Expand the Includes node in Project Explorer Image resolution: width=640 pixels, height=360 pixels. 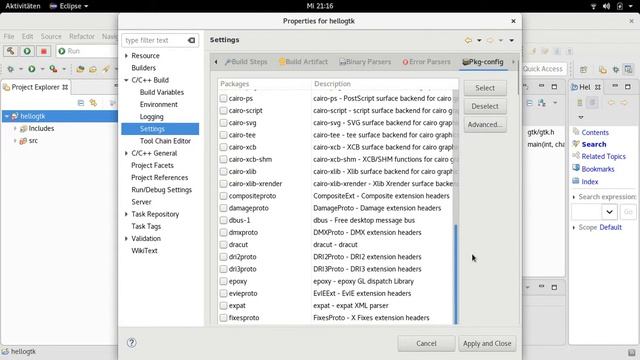[15, 129]
